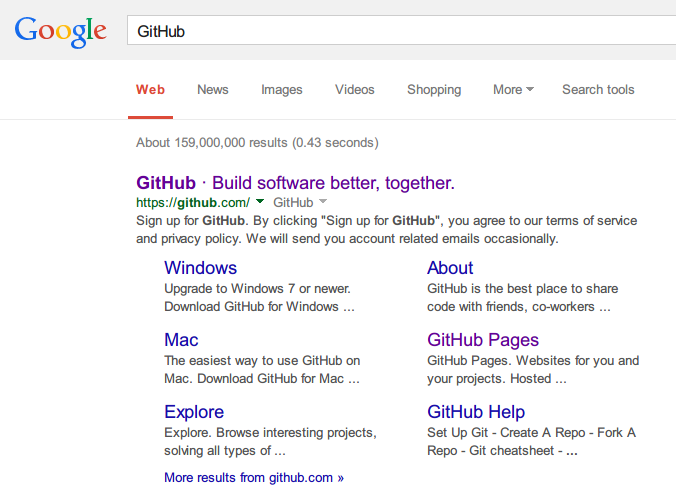Visit the Mac sitelink
The width and height of the screenshot is (676, 502).
pos(181,340)
